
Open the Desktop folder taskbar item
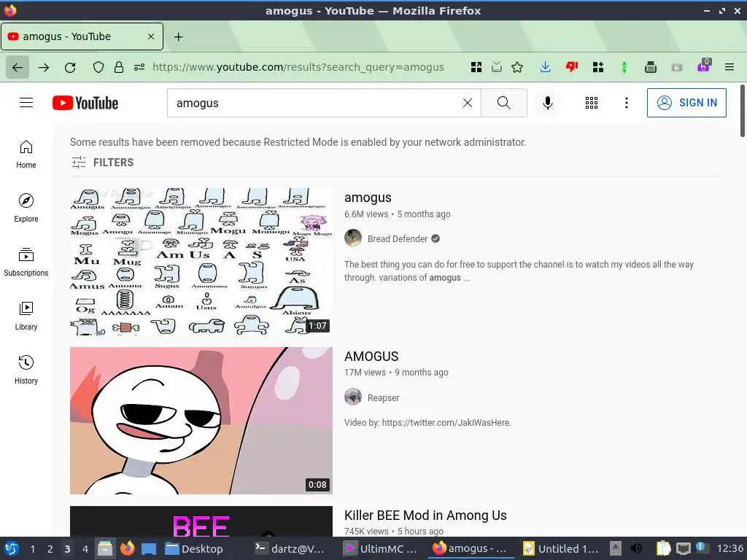click(194, 548)
